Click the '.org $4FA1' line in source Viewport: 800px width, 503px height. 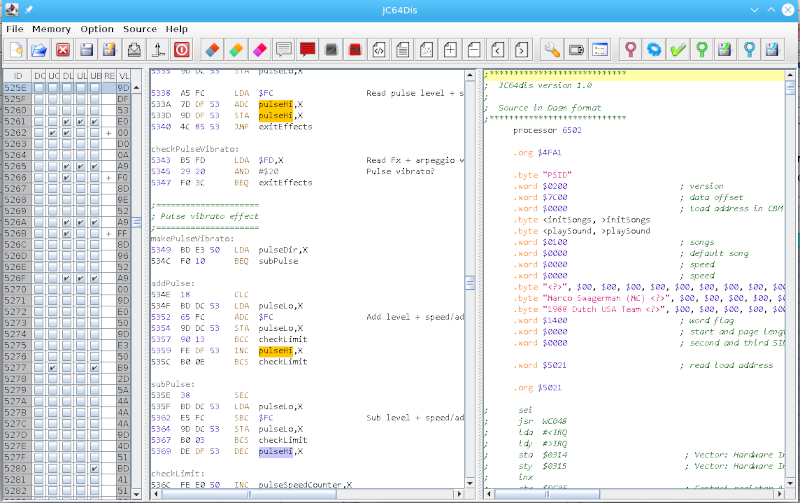(x=537, y=153)
